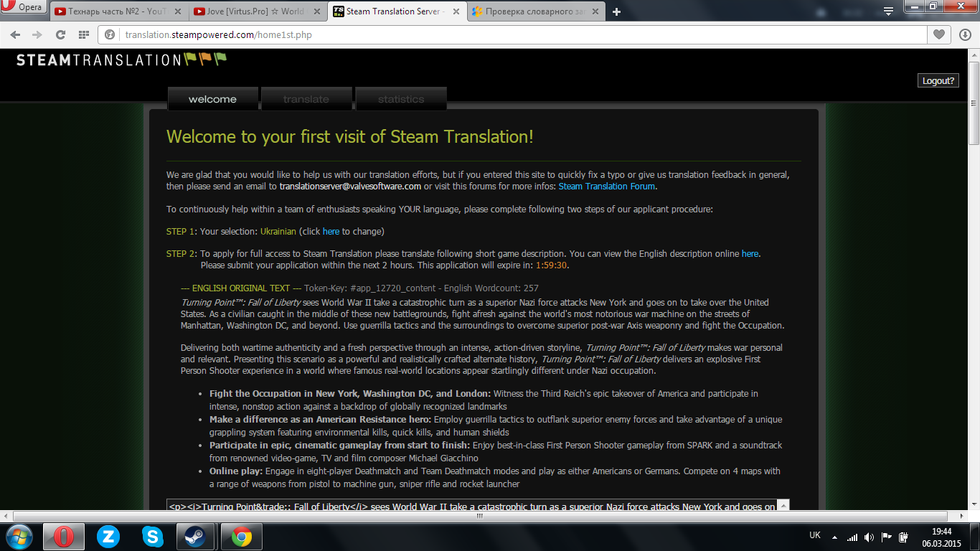Click 'ENGLISH ORIGINAL TEXT' heading

click(x=241, y=288)
